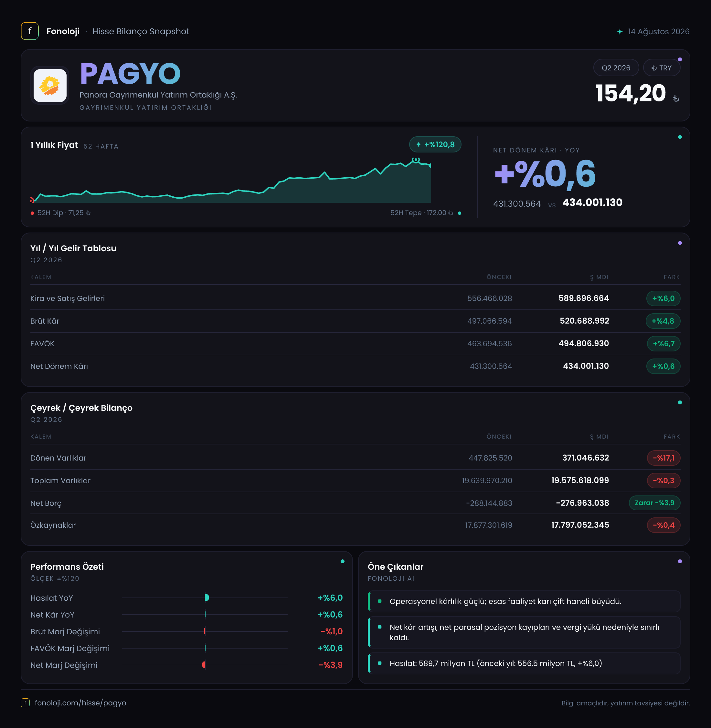Click the +%6,0 badge for Kira ve Satış Gelirleri
The image size is (711, 728).
[663, 298]
